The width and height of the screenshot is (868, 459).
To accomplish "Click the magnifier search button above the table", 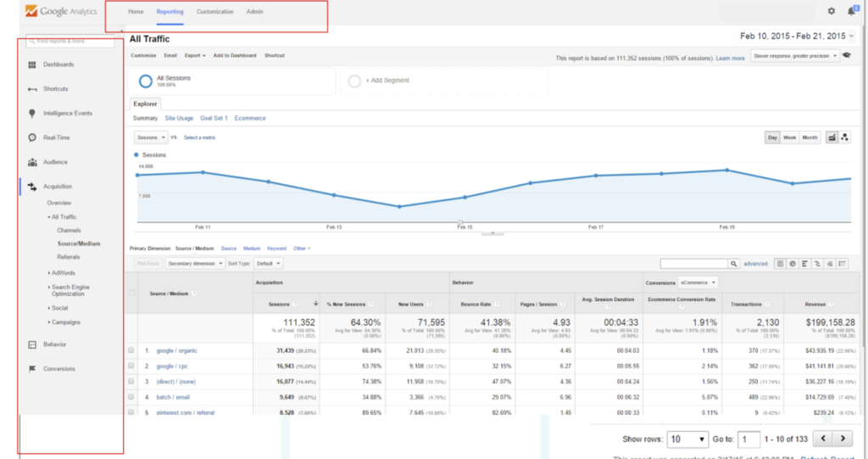I will coord(734,264).
